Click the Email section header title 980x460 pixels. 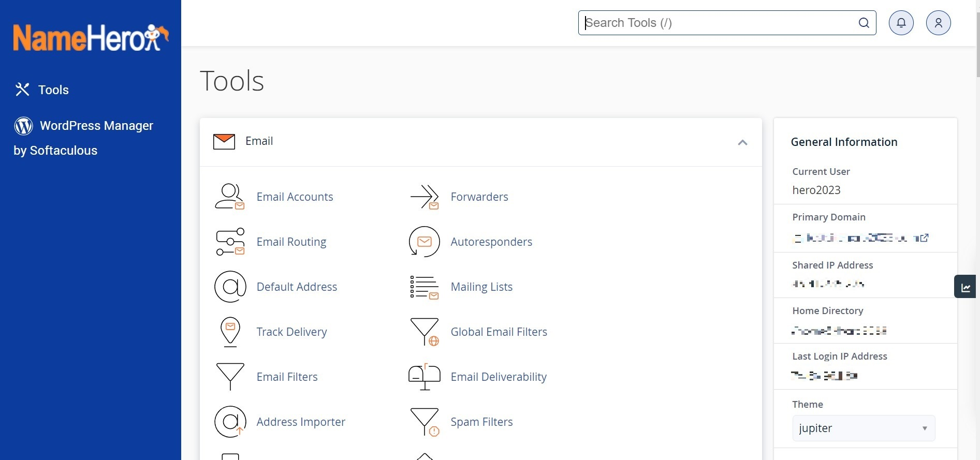click(259, 141)
